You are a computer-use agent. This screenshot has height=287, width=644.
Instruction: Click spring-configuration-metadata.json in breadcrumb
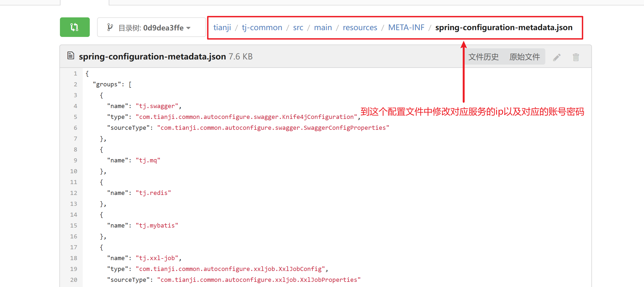(x=504, y=27)
